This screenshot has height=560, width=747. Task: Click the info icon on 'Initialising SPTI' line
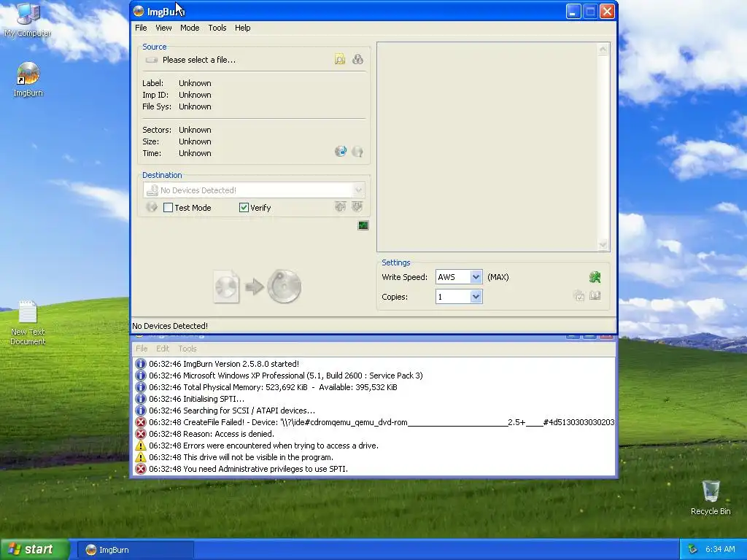coord(141,399)
